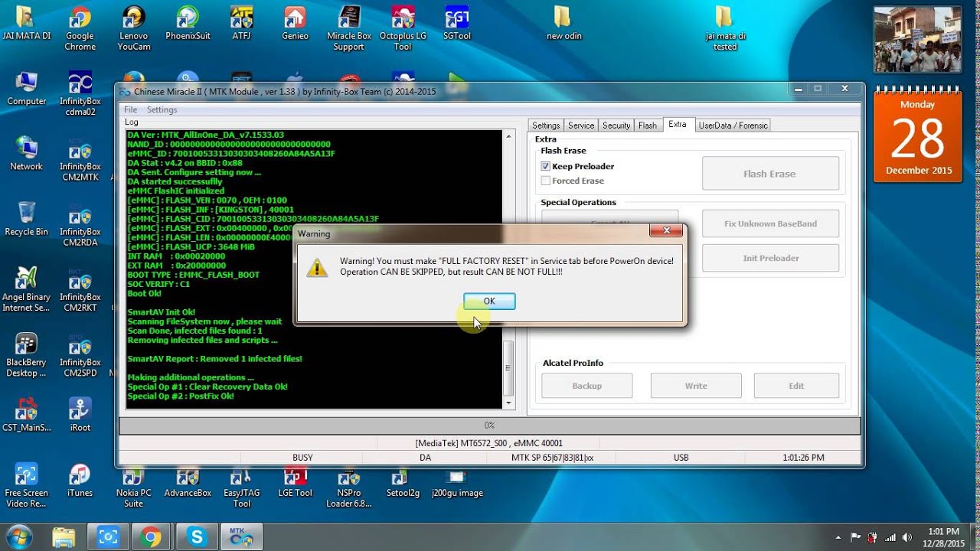Viewport: 980px width, 551px height.
Task: Open the File menu
Action: (x=131, y=109)
